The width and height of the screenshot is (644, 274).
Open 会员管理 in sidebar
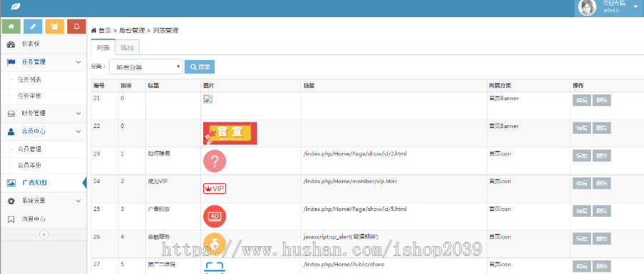[x=29, y=149]
